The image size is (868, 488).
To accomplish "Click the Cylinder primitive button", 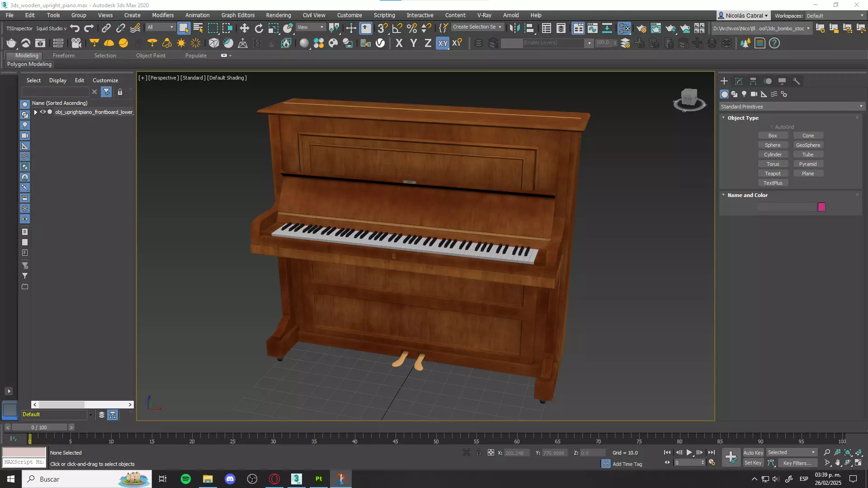I will click(773, 155).
